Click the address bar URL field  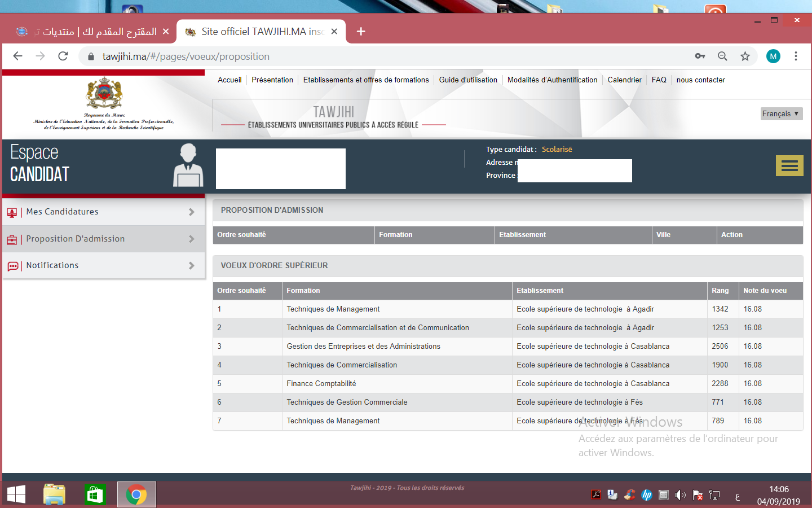tap(338, 56)
